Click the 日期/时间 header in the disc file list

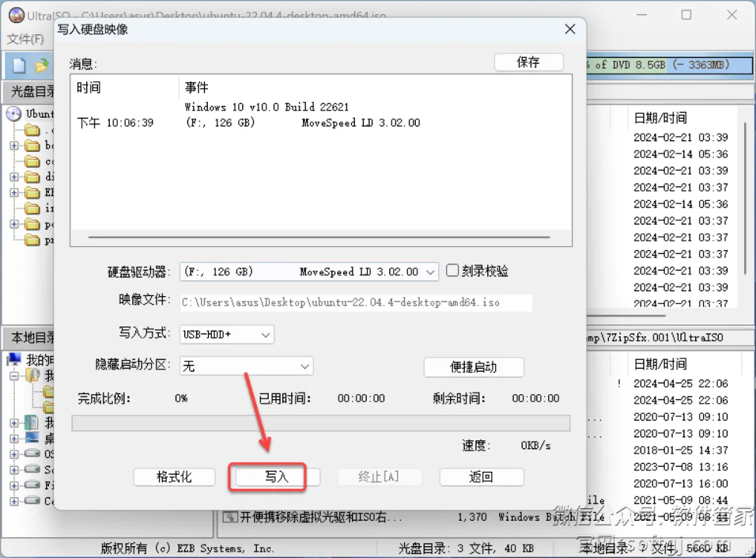[x=661, y=118]
